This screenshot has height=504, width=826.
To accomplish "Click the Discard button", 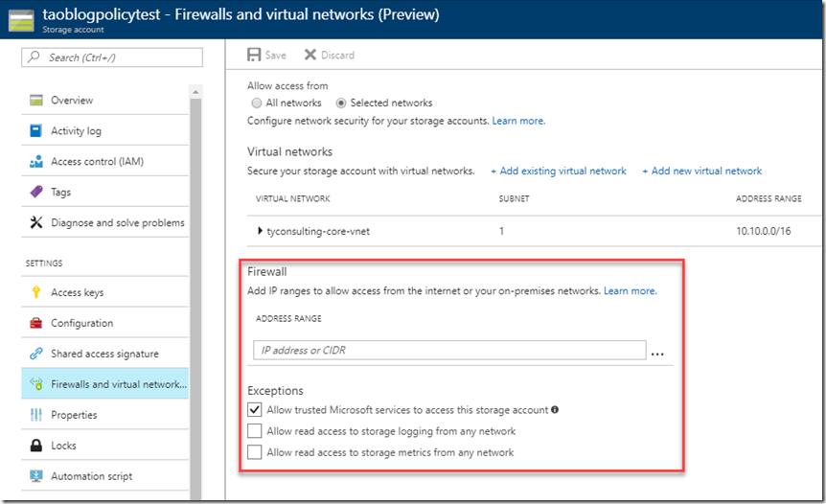I will pos(330,55).
